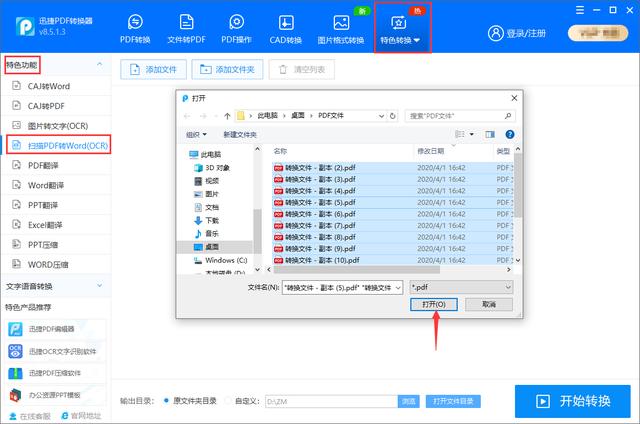Viewport: 640px width, 424px height.
Task: Click the 登录/注册 user avatar icon
Action: [x=496, y=33]
